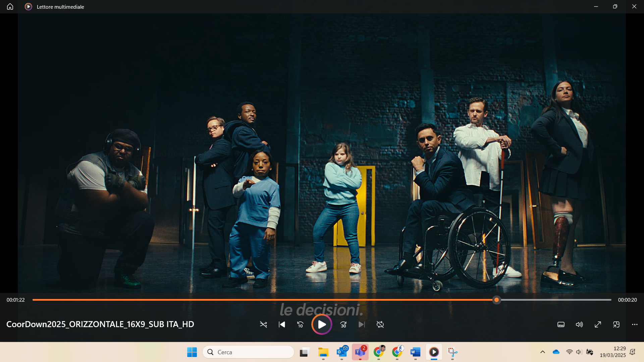Viewport: 644px width, 362px height.
Task: Toggle shuffle playback
Action: [264, 324]
